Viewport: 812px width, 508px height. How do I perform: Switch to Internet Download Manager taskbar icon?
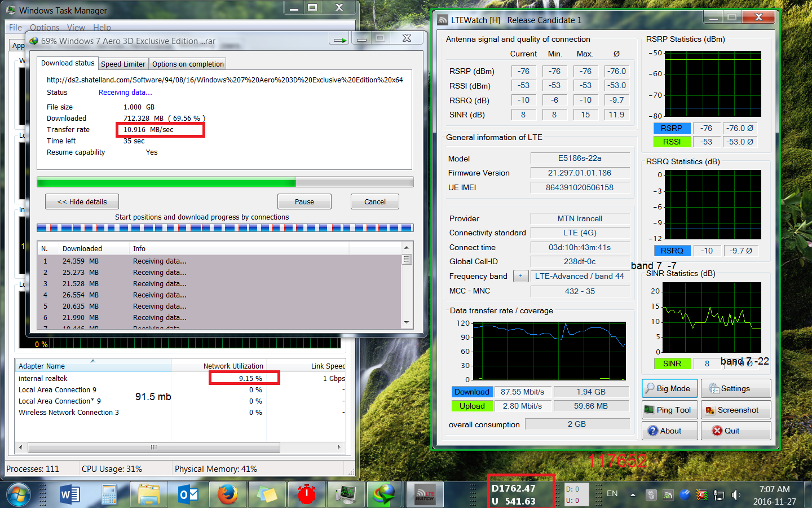[385, 495]
